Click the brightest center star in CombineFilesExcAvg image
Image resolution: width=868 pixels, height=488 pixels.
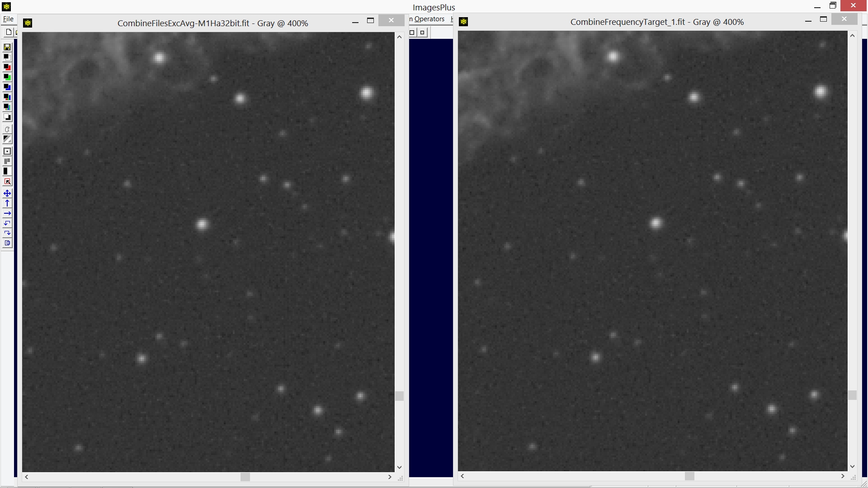coord(202,225)
